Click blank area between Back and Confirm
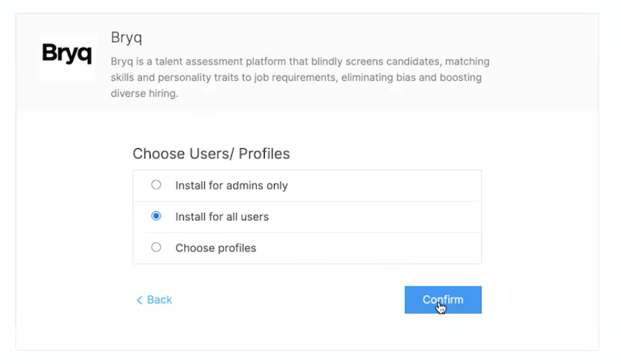Viewport: 621px width, 364px height. tap(287, 300)
